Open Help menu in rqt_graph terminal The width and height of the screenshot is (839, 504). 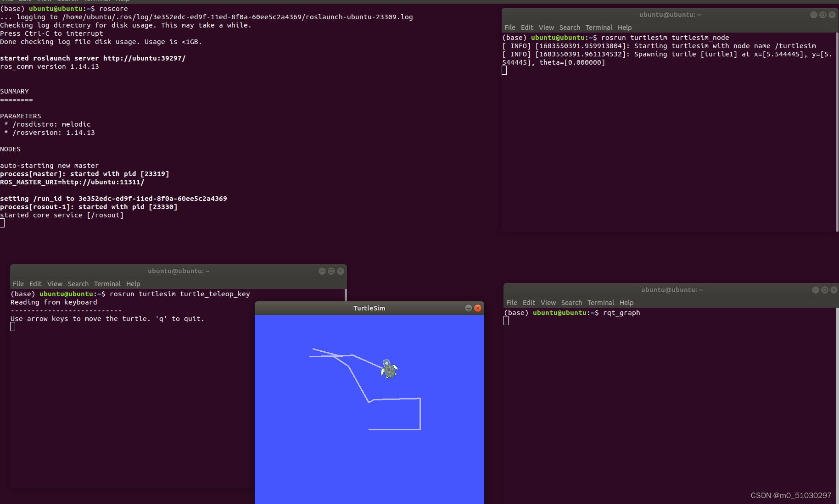click(626, 303)
